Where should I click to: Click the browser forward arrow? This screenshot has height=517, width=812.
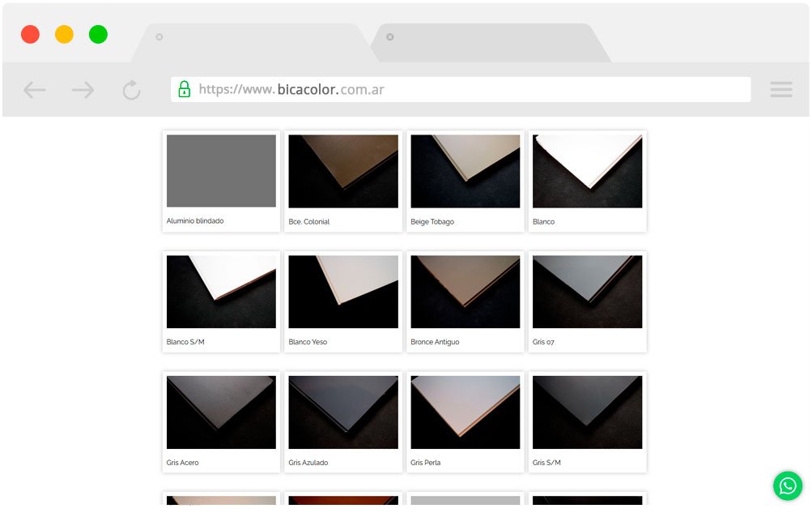pos(83,90)
